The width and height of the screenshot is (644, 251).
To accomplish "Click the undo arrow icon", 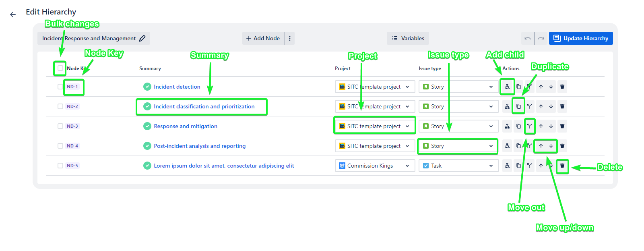I will point(527,38).
